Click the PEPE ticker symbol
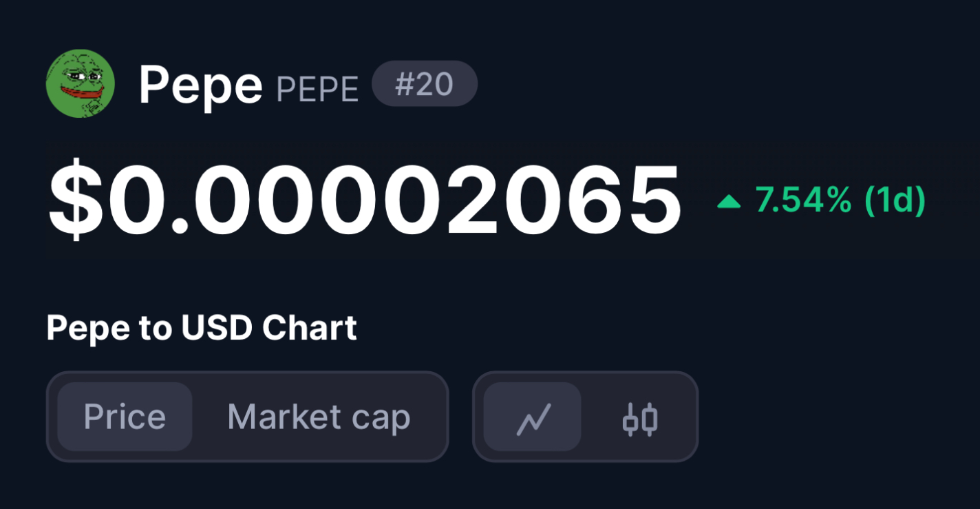Image resolution: width=980 pixels, height=509 pixels. pos(317,90)
